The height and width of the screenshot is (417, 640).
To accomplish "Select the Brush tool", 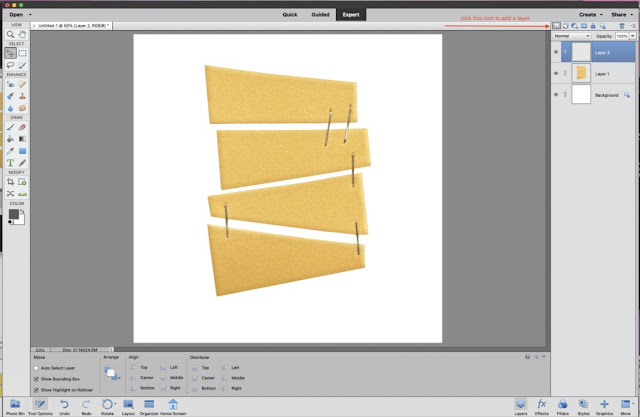I will click(11, 127).
